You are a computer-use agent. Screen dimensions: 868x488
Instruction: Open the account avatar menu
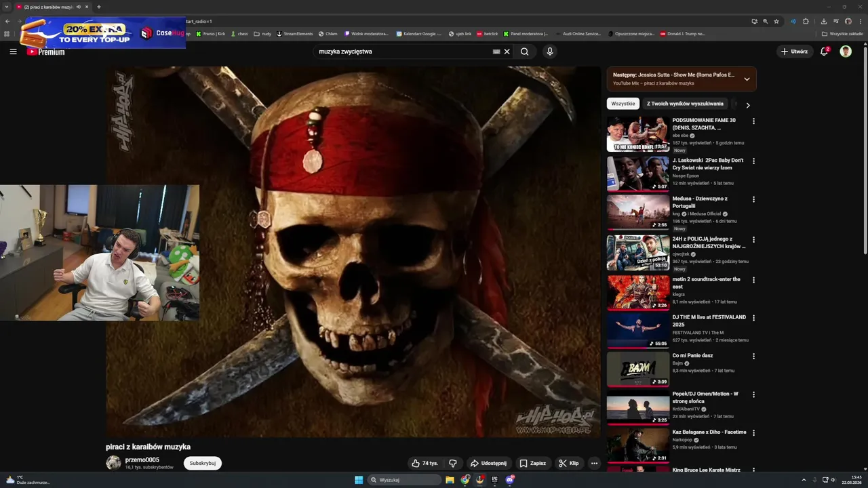pos(846,52)
